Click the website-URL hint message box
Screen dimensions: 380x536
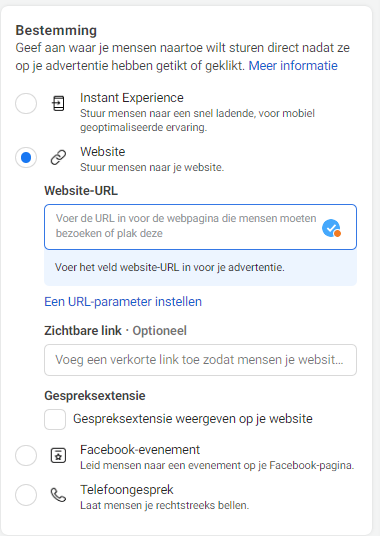pos(201,267)
